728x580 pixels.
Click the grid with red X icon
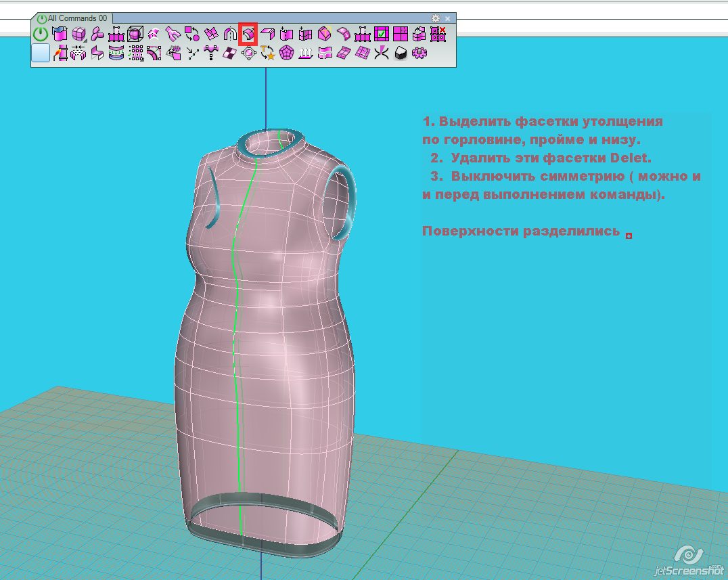point(438,33)
